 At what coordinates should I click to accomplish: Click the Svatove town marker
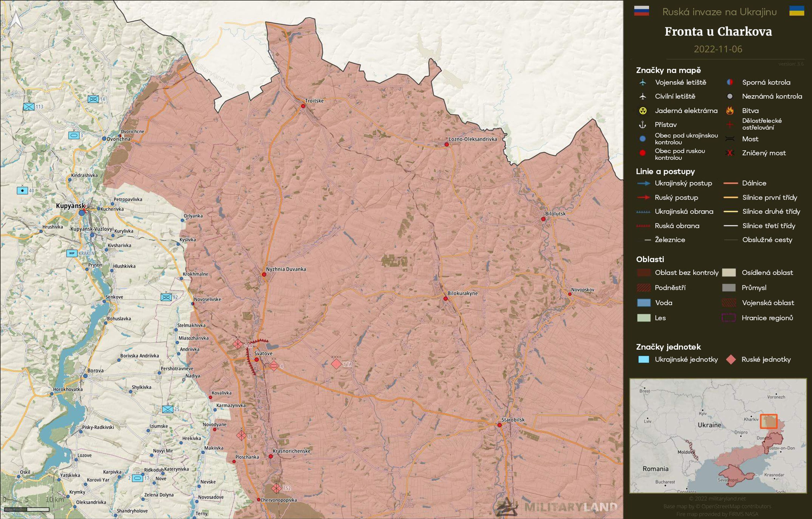point(257,360)
